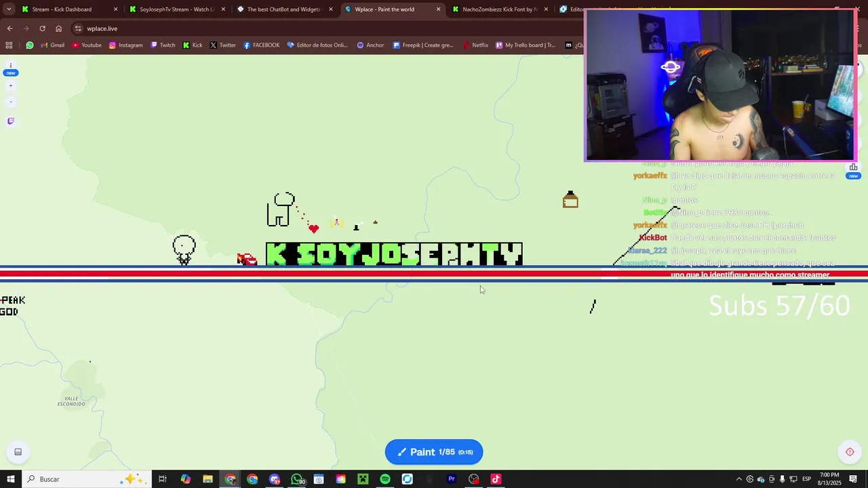This screenshot has height=488, width=868.
Task: Open Premiere Pro from the taskbar
Action: (452, 479)
